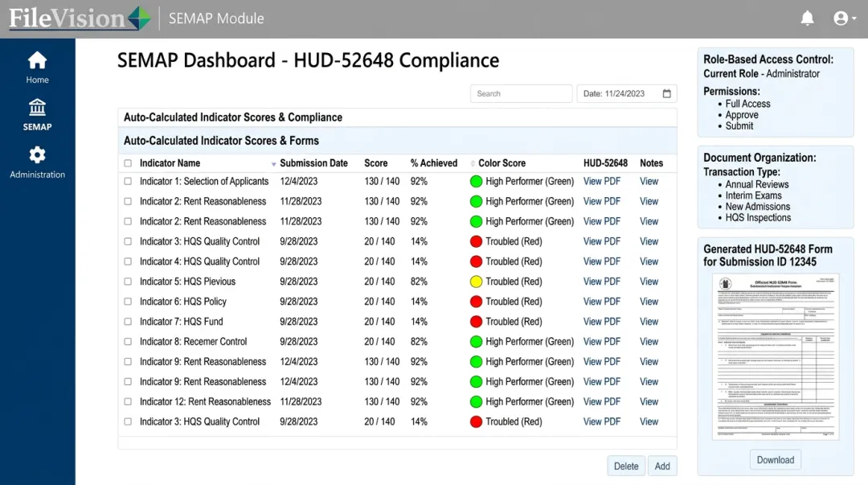Click yellow status dot for Indicator 5

476,282
